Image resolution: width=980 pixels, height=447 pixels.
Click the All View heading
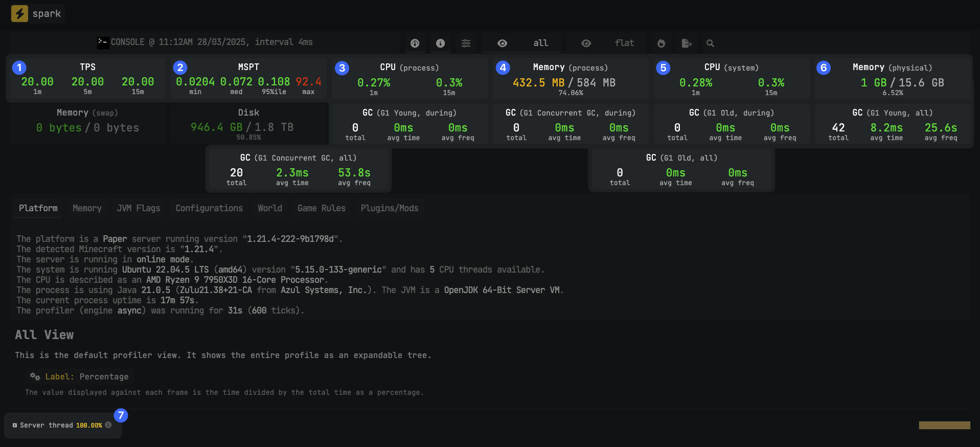coord(44,334)
